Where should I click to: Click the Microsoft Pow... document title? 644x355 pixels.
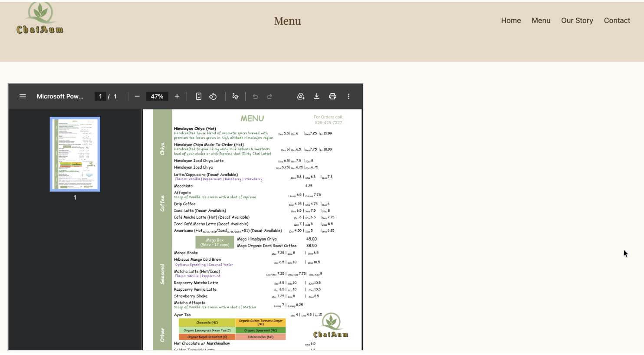click(x=60, y=96)
